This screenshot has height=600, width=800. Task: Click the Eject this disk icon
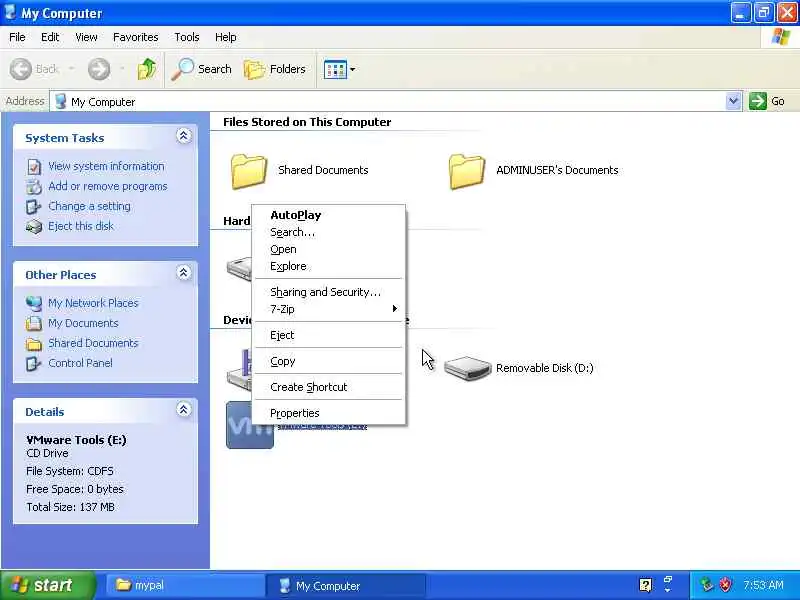click(x=34, y=227)
